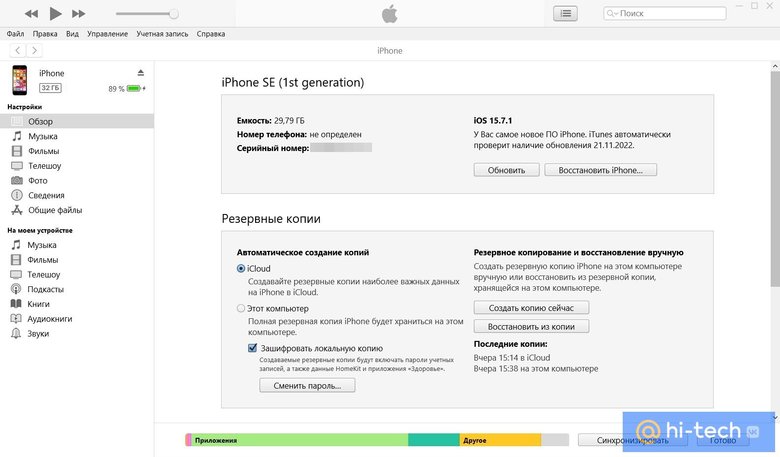This screenshot has height=457, width=780.
Task: Click the Восстановить iPhone button
Action: click(x=600, y=170)
